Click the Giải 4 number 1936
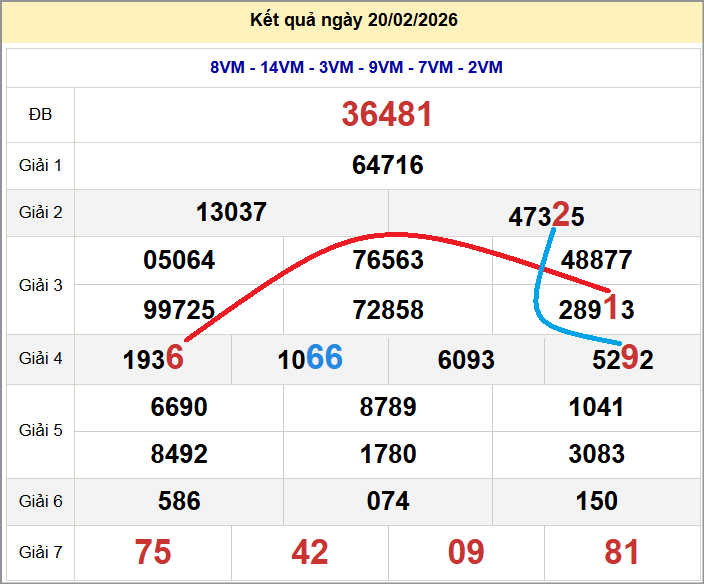Image resolution: width=704 pixels, height=584 pixels. pyautogui.click(x=153, y=358)
